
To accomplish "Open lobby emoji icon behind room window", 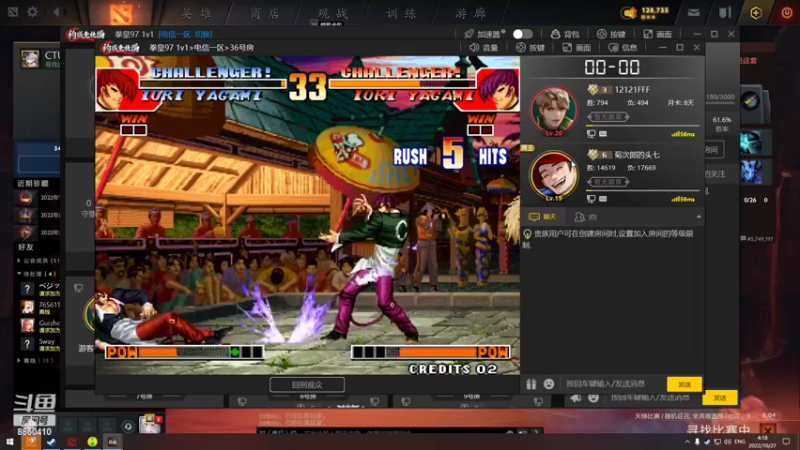I will coord(593,398).
